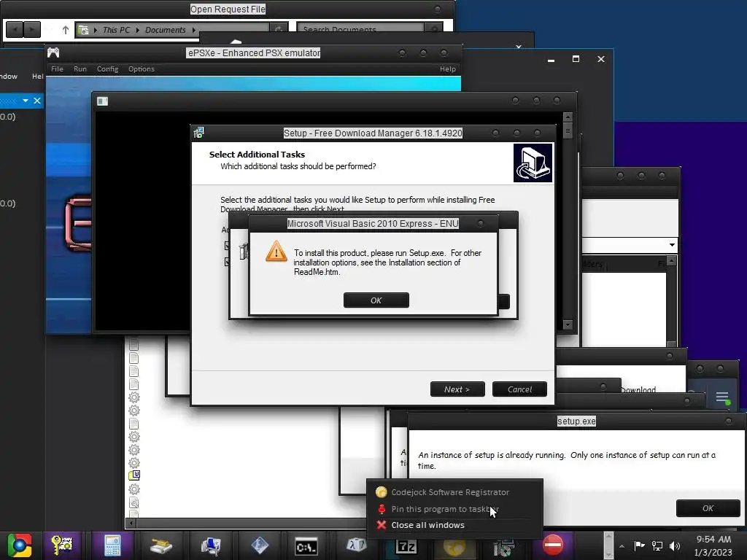This screenshot has height=560, width=747.
Task: Click Cancel in Free Download Manager setup
Action: point(519,389)
